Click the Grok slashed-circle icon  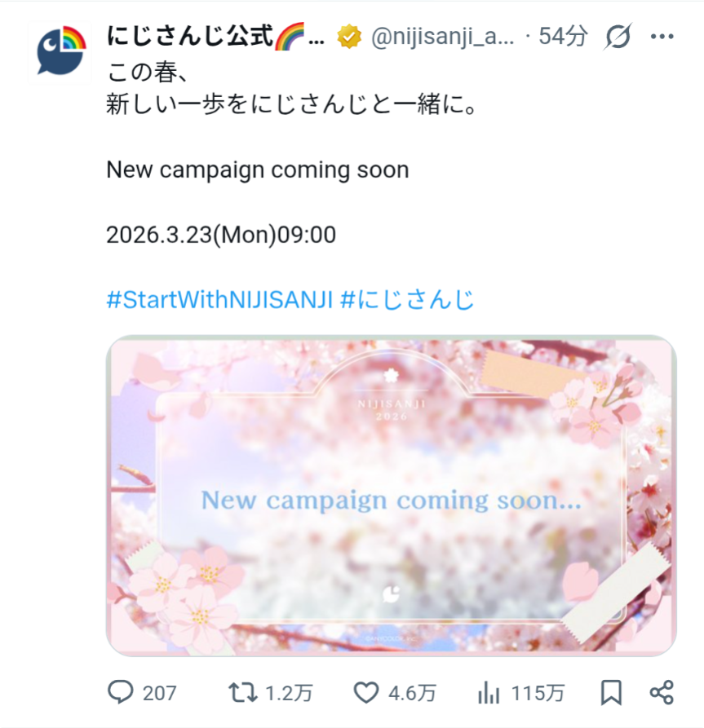click(x=618, y=36)
